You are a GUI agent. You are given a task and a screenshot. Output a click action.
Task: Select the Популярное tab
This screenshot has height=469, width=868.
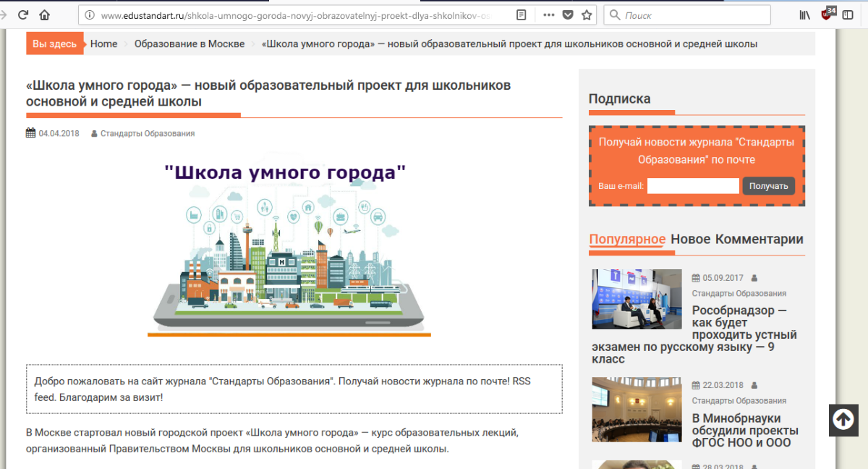point(626,240)
